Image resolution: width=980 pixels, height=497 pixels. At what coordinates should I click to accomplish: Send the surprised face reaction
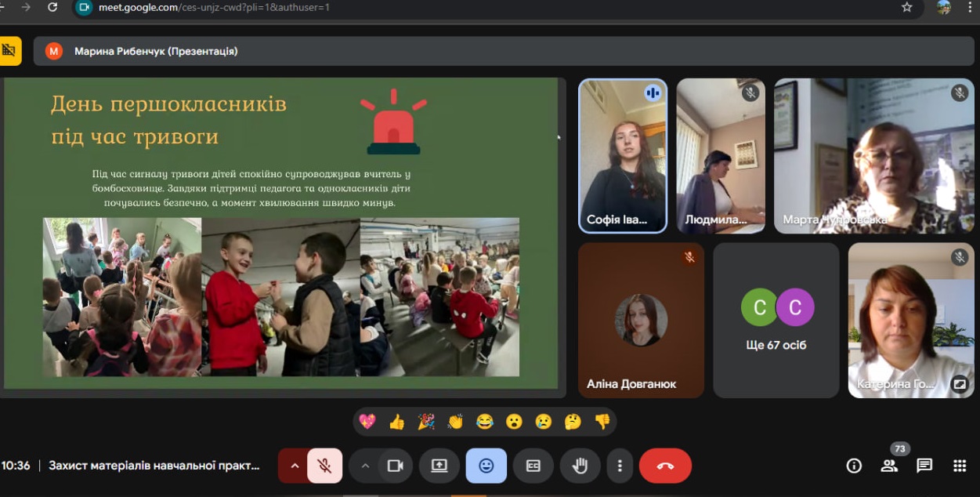(x=514, y=422)
